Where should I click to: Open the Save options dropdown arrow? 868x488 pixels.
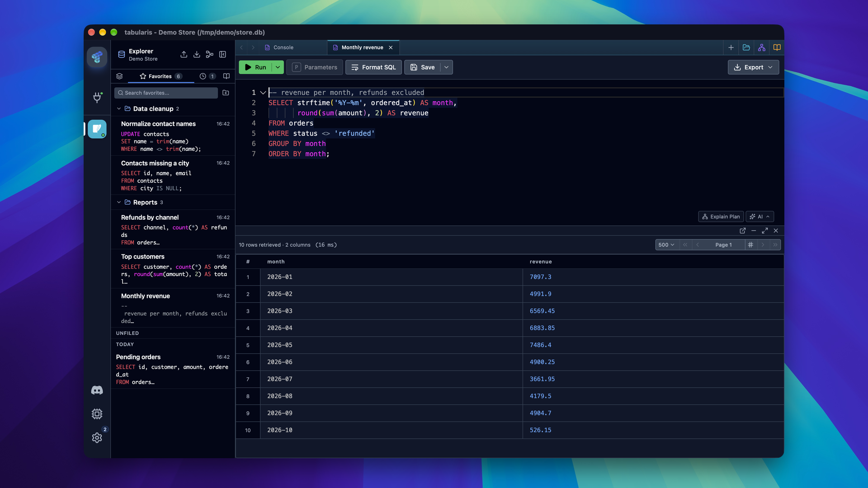(446, 67)
